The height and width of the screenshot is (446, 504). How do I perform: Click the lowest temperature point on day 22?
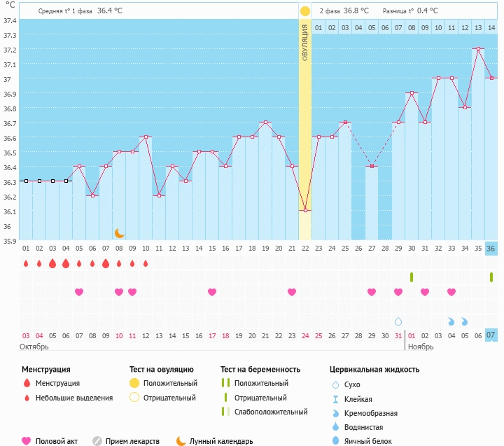click(305, 210)
